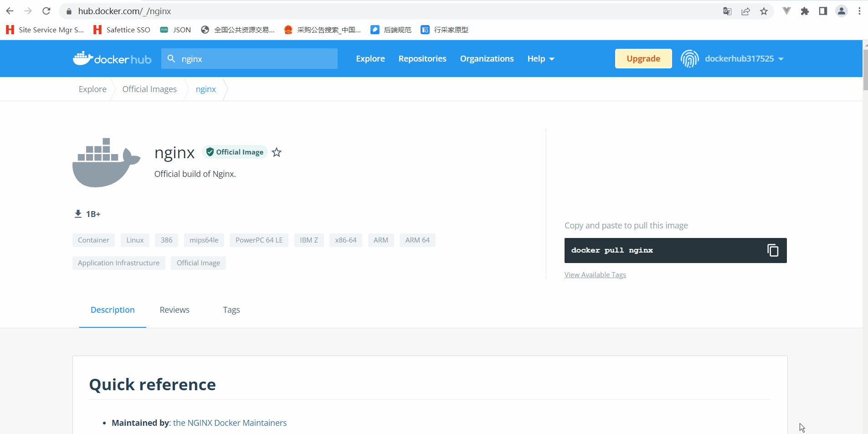Open Organizations in the top navigation
The width and height of the screenshot is (868, 434).
[x=487, y=59]
